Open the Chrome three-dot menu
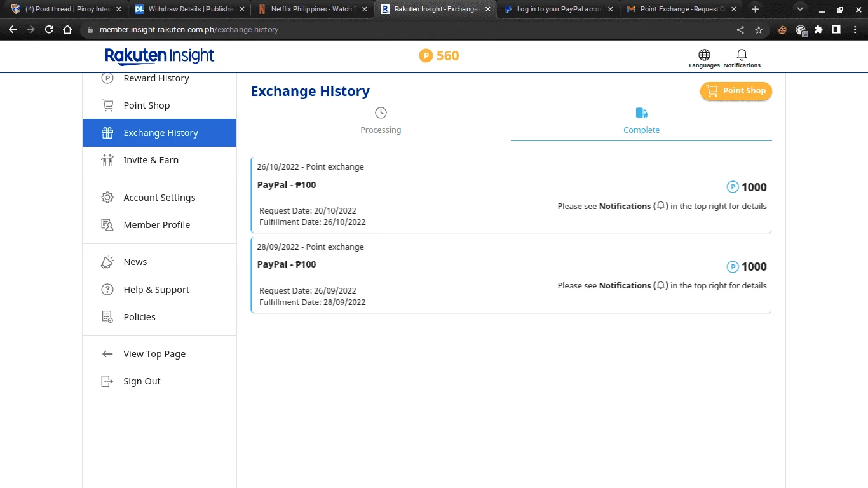Viewport: 868px width, 488px height. click(x=855, y=30)
